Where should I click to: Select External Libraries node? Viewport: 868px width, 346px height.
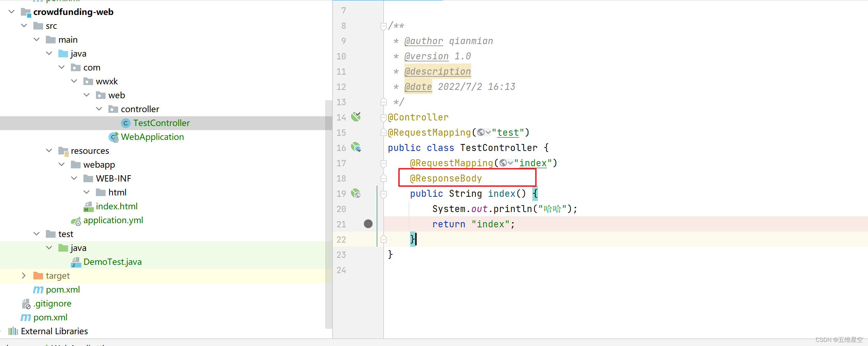pyautogui.click(x=54, y=331)
